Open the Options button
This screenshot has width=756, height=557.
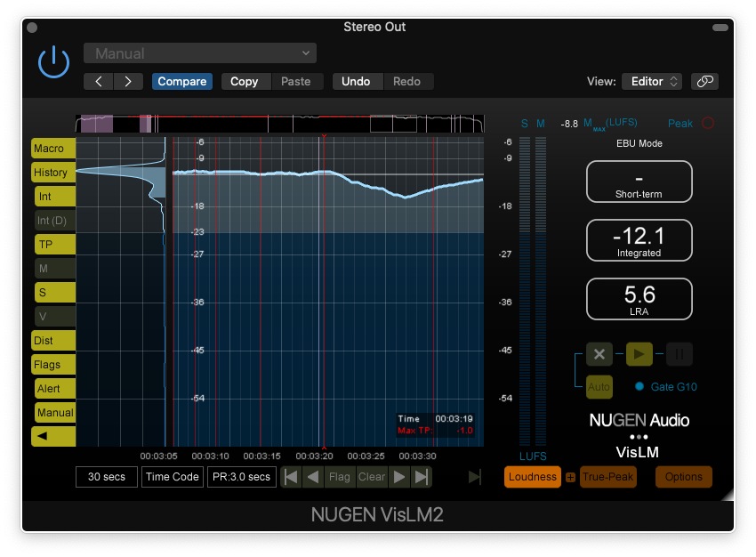pyautogui.click(x=683, y=477)
